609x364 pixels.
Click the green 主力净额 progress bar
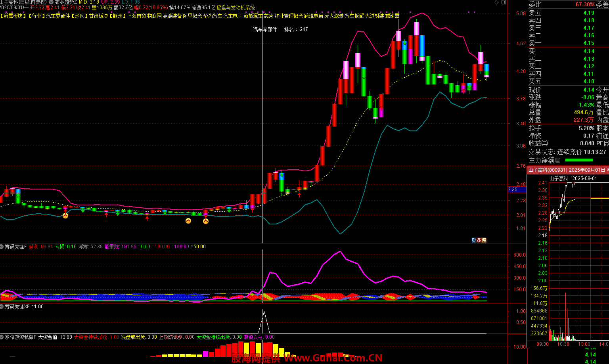point(579,161)
